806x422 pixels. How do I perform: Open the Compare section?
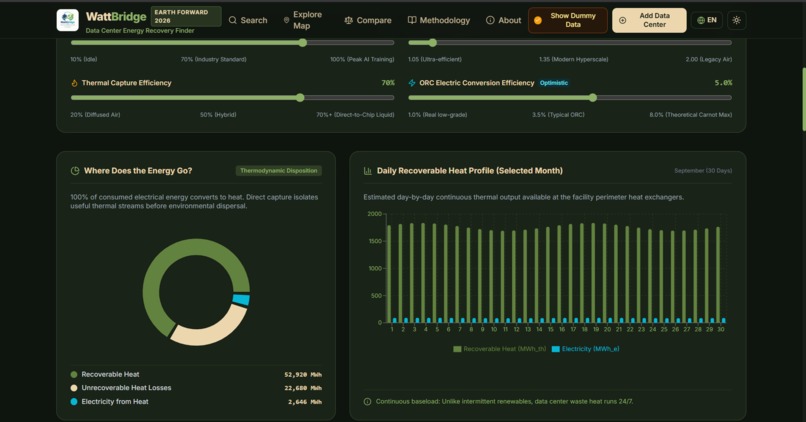pyautogui.click(x=368, y=20)
